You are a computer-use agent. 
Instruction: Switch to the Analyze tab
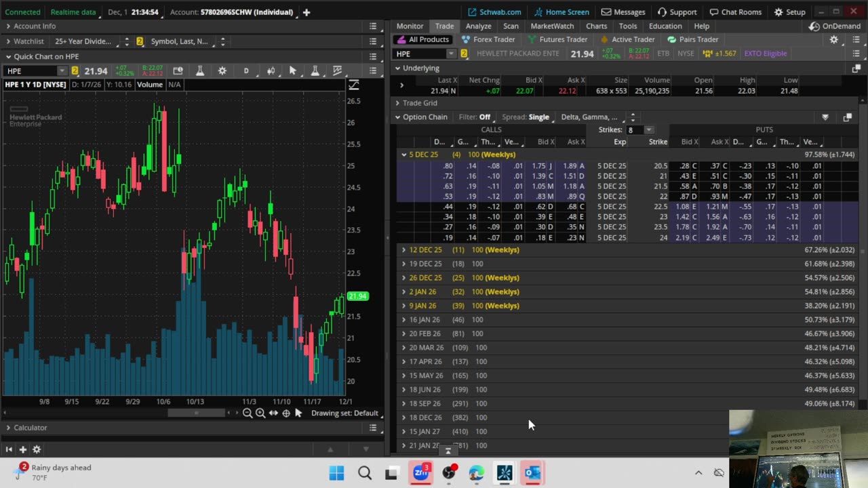[478, 26]
